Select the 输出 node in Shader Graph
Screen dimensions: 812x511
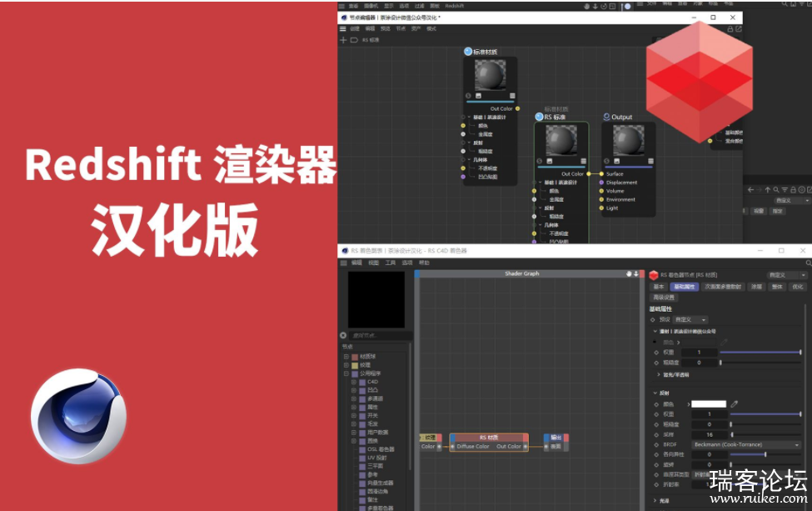click(x=556, y=442)
